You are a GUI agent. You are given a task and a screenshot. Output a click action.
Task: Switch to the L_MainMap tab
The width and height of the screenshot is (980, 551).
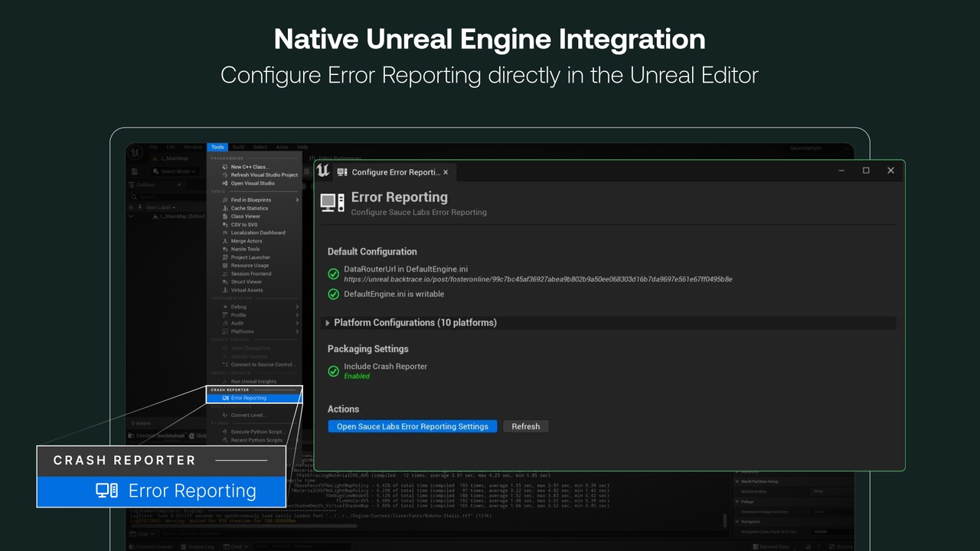[170, 158]
